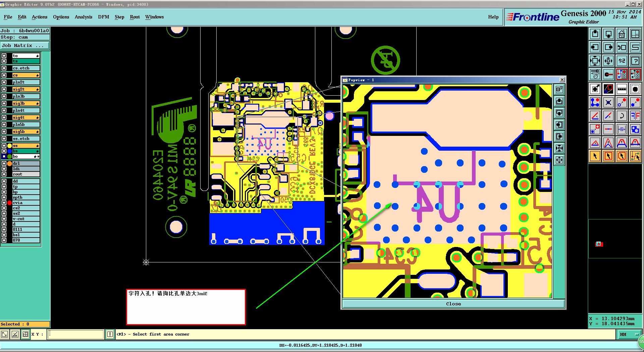The image size is (644, 352).
Task: Select the '078' layer row
Action: pos(26,240)
